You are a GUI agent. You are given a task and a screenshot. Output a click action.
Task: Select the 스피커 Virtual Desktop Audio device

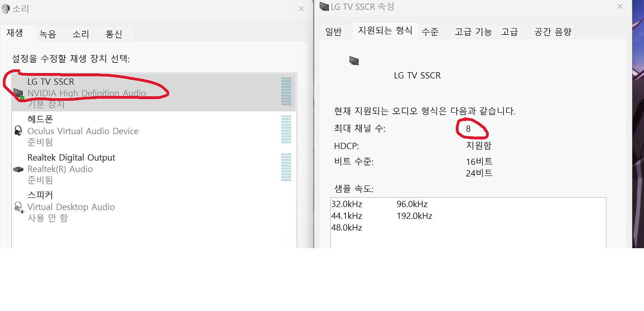click(154, 206)
